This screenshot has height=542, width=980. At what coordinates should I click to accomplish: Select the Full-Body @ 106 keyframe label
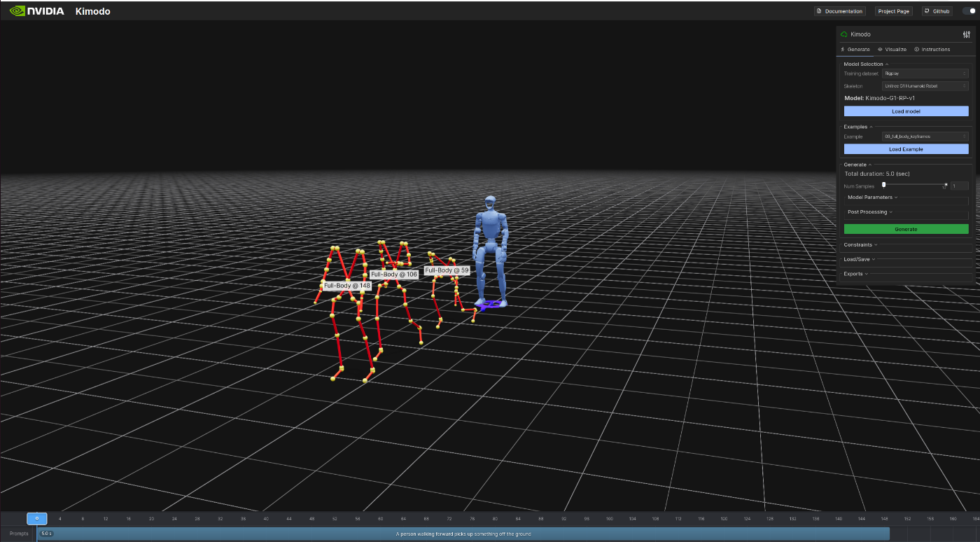[394, 275]
